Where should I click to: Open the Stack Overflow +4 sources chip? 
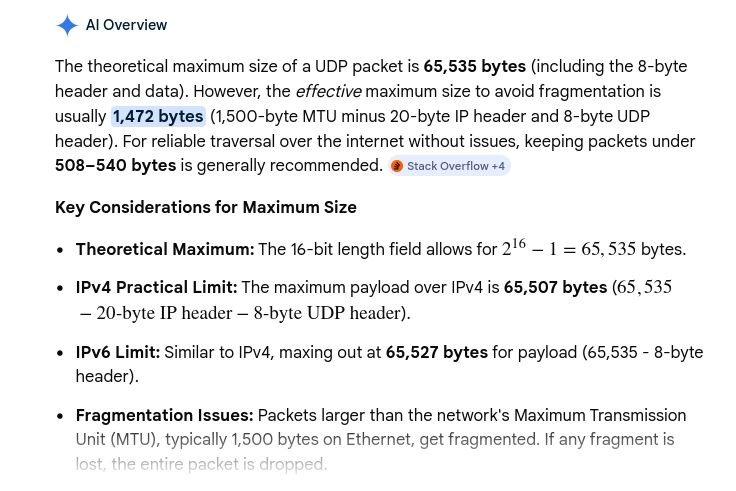click(x=450, y=166)
